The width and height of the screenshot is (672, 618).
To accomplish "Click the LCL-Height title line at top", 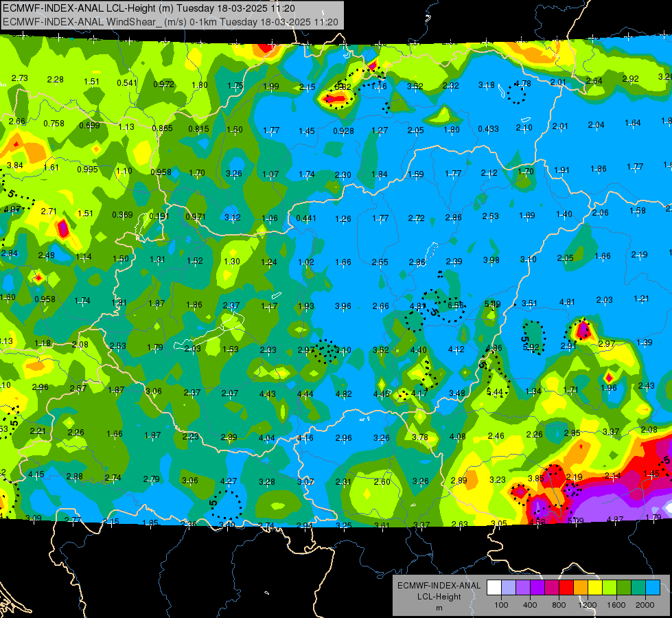I will click(x=149, y=8).
